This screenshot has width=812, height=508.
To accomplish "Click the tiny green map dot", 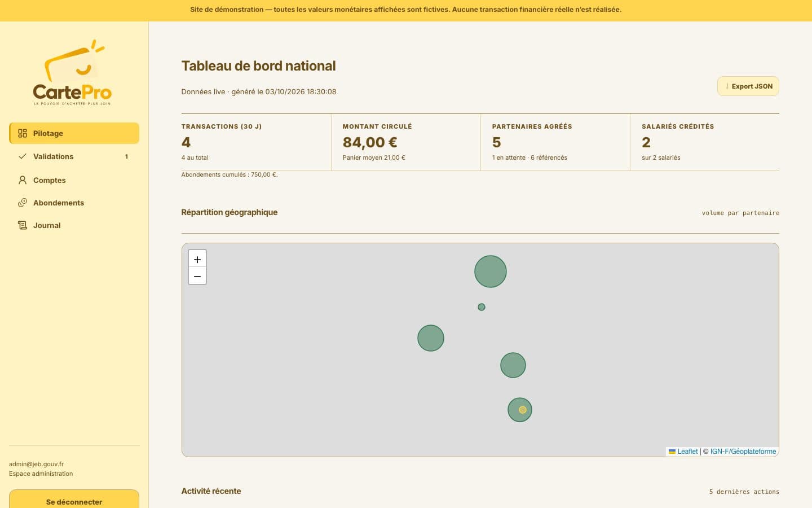I will tap(482, 307).
